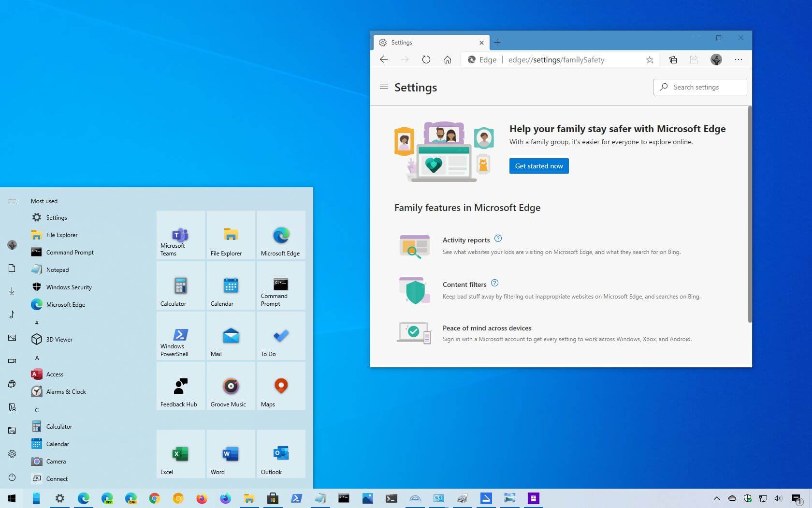Open Activity reports help icon
Screen dimensions: 812x508
tap(498, 239)
